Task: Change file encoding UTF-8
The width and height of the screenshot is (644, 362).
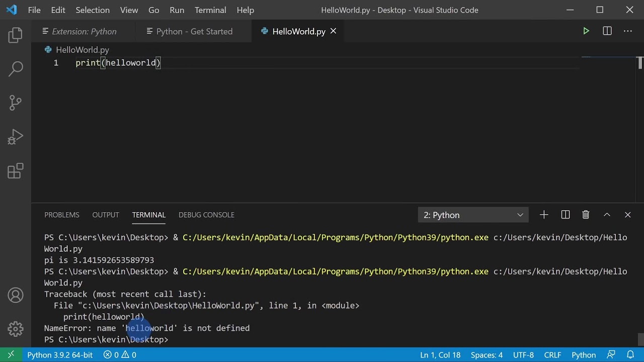Action: tap(523, 355)
